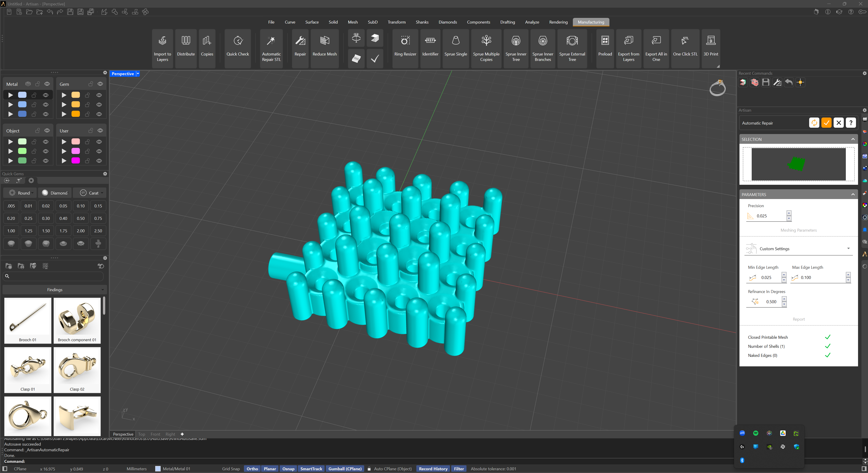Select Sprue Inner Branches tool
The height and width of the screenshot is (473, 868).
point(543,48)
